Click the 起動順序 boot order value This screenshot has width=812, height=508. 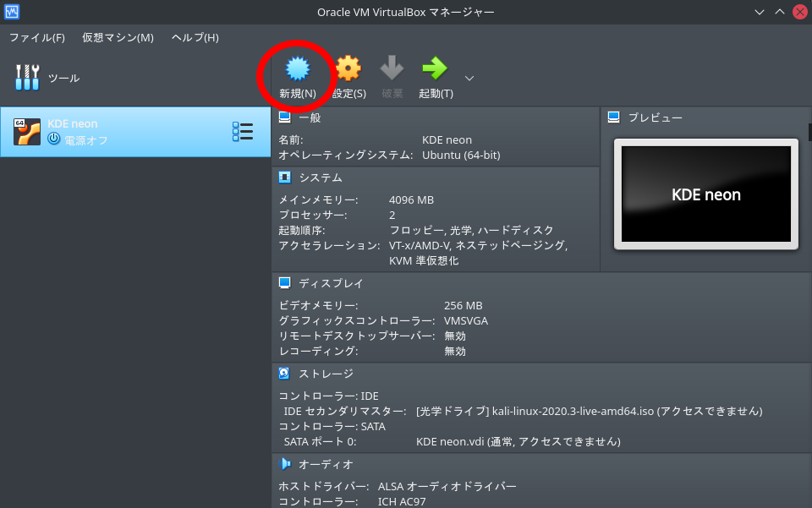pos(471,230)
